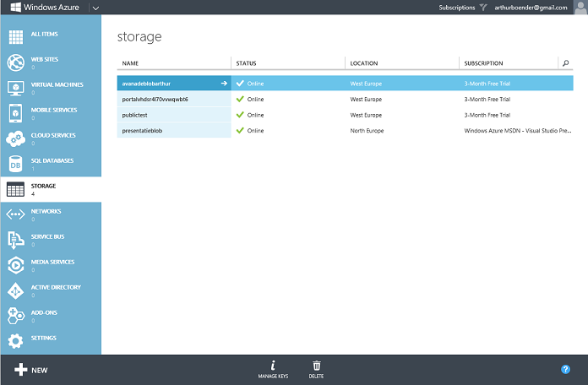Open the Networks icon

pos(16,214)
